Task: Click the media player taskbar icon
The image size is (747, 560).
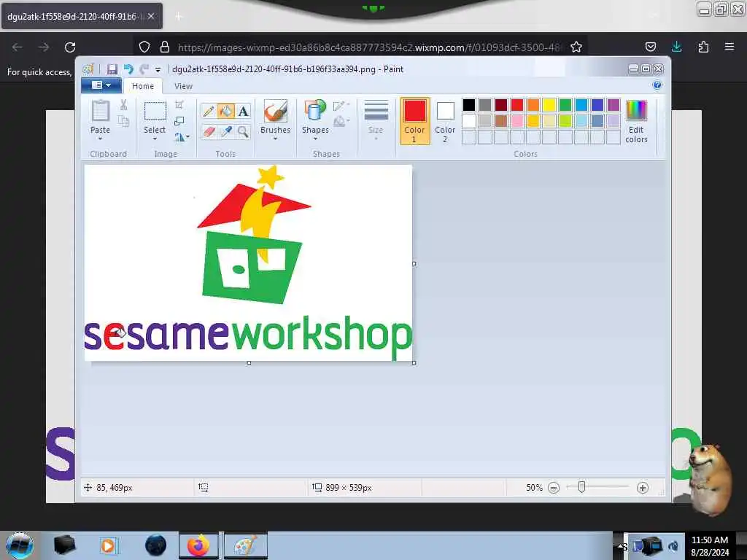Action: tap(108, 545)
